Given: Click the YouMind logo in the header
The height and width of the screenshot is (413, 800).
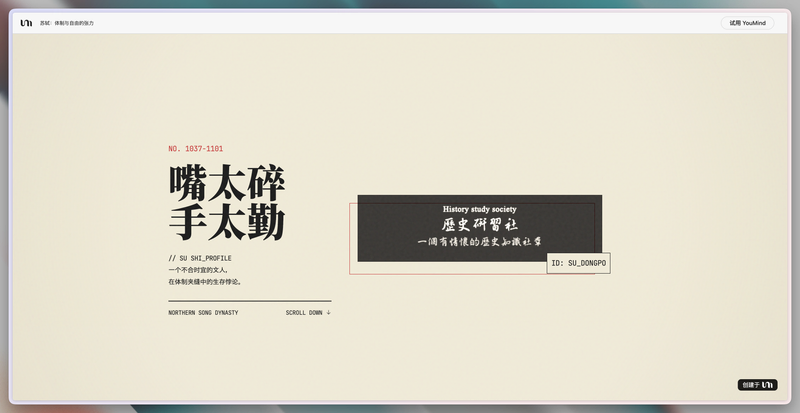Looking at the screenshot, I should pyautogui.click(x=26, y=23).
